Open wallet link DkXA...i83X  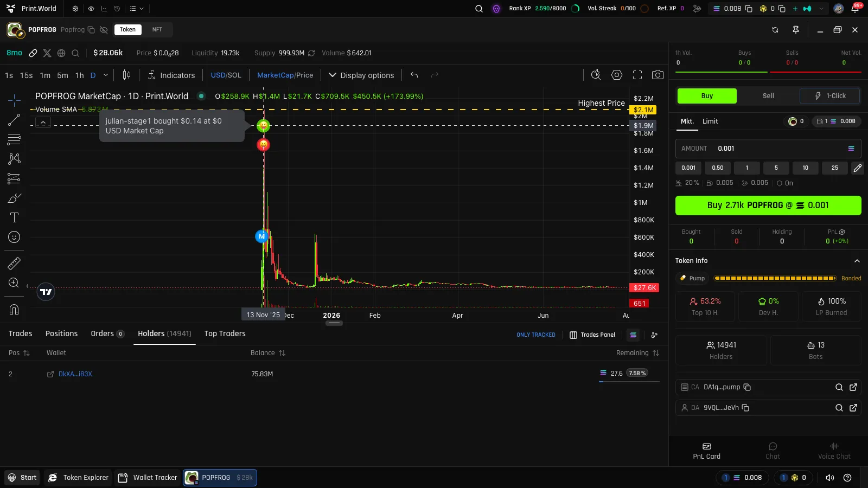[75, 374]
